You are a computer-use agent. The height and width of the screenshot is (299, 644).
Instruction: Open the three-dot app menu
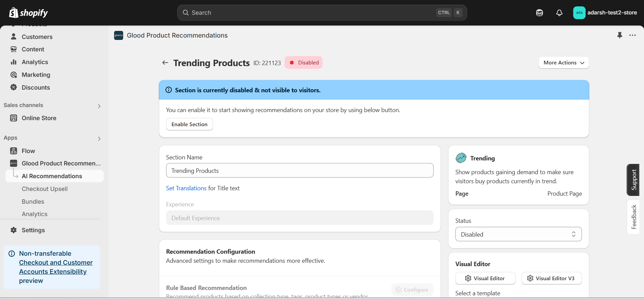point(632,35)
